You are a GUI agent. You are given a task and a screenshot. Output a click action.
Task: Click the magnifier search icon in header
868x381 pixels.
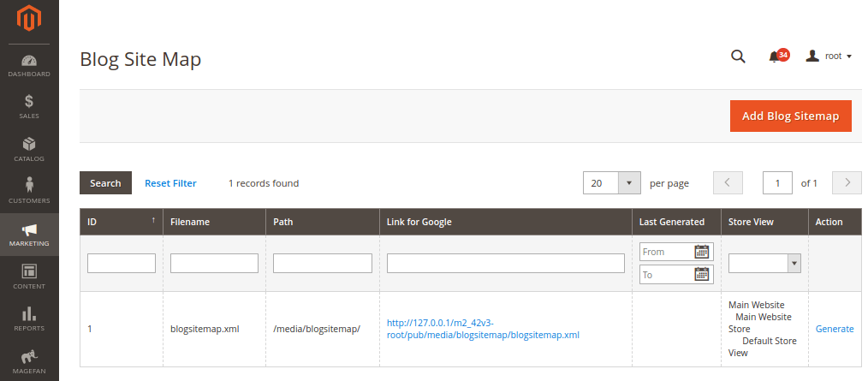click(738, 57)
